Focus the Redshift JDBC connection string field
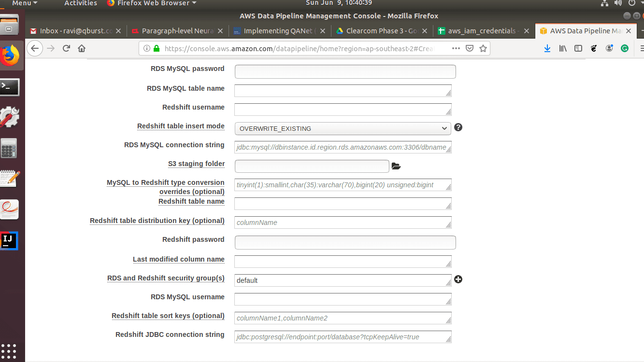644x362 pixels. coord(343,337)
